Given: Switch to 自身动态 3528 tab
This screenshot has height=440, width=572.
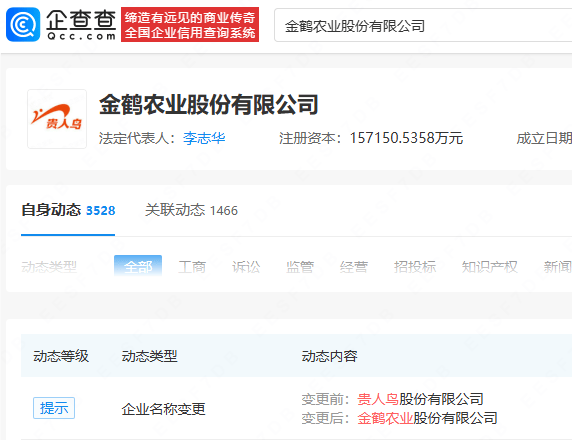Looking at the screenshot, I should 68,210.
